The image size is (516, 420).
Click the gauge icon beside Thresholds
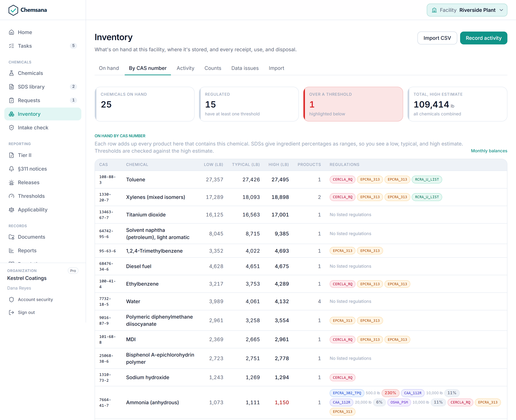11,196
